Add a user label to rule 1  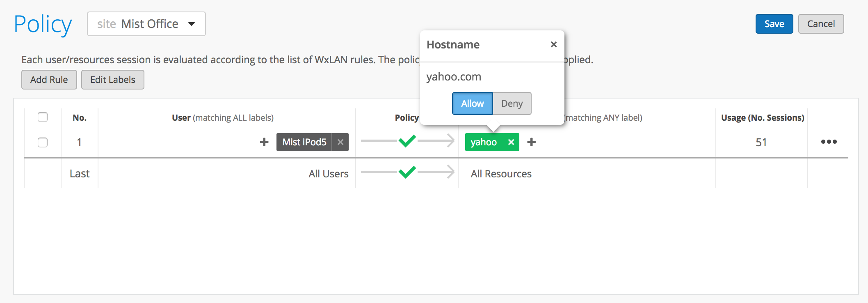pyautogui.click(x=264, y=142)
